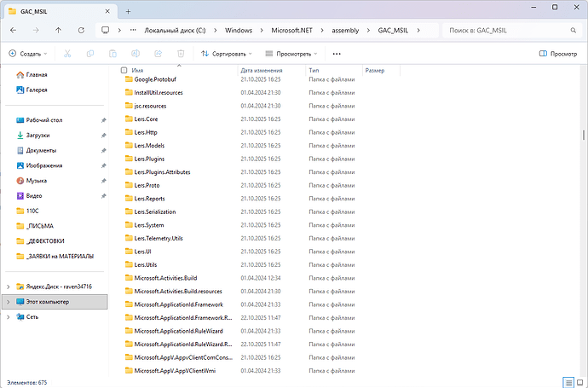Open the Просмотреть dropdown menu
This screenshot has width=588, height=388.
click(x=291, y=53)
